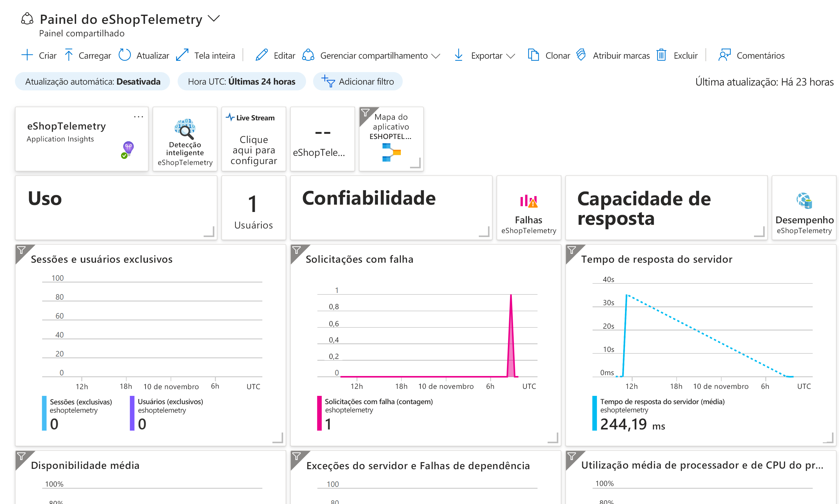Open the Hora UTC time range filter
This screenshot has width=839, height=504.
pos(241,81)
